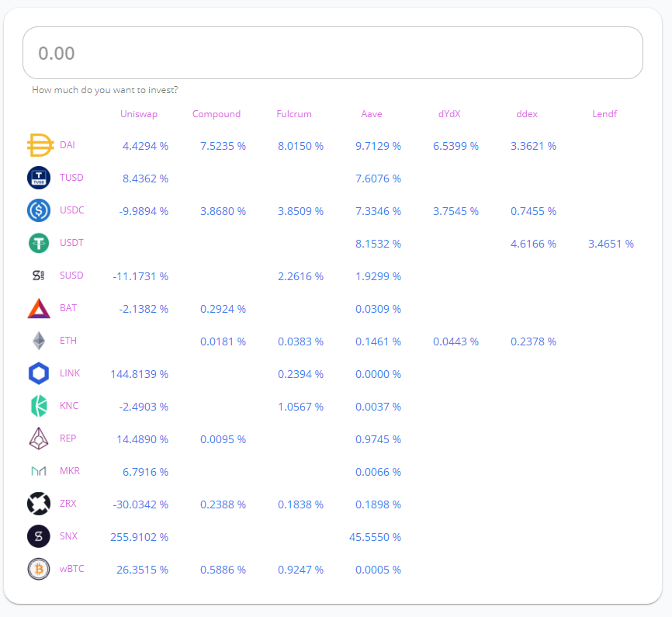The height and width of the screenshot is (617, 672).
Task: Click the REP token icon
Action: (39, 438)
